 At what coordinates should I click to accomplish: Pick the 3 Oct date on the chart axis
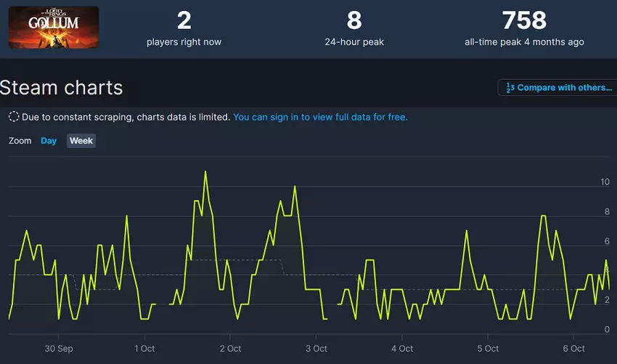tap(316, 349)
